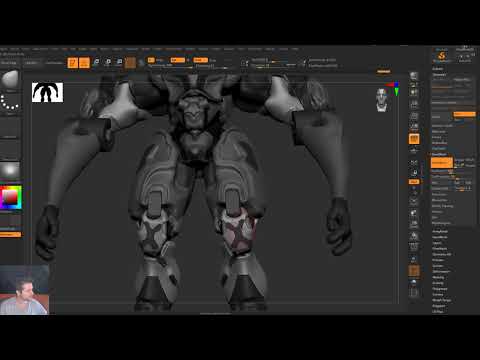Click orange button below the color swatches

[x=11, y=235]
